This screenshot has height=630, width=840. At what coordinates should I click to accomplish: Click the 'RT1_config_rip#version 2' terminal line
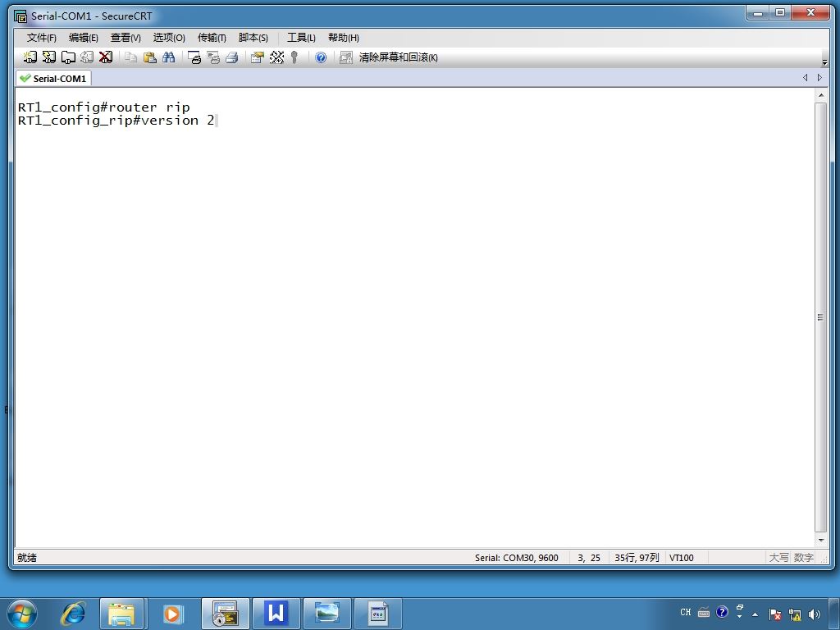point(116,120)
